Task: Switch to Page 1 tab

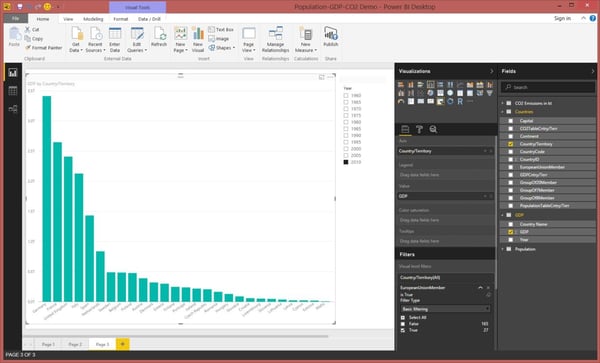Action: coord(48,344)
